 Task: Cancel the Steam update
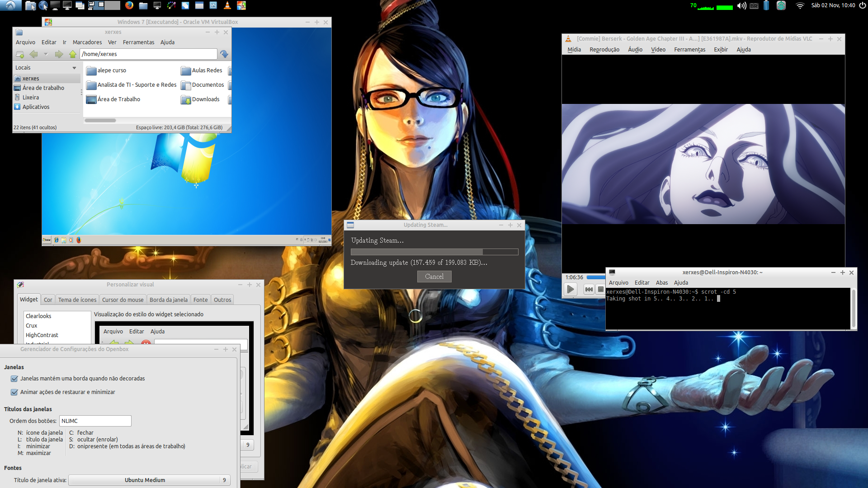tap(434, 277)
